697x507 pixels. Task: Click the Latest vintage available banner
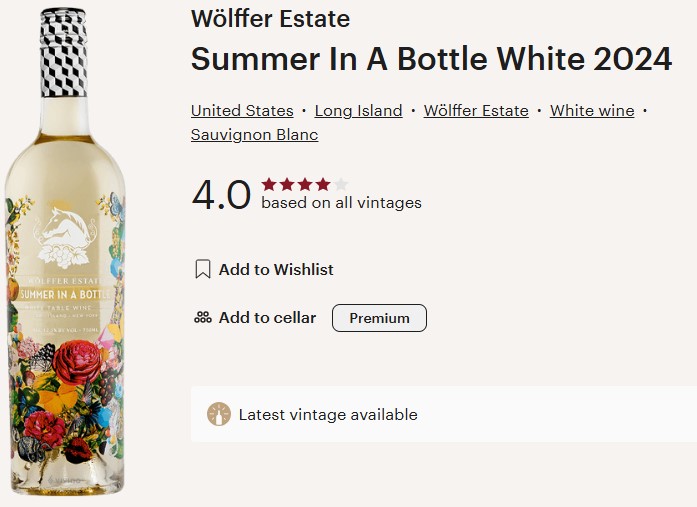(x=444, y=414)
